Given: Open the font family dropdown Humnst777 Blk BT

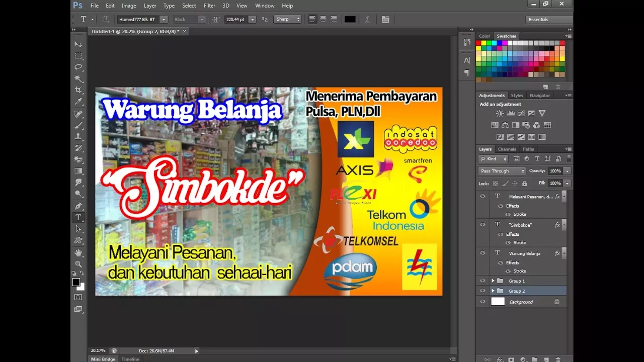Looking at the screenshot, I should 164,19.
